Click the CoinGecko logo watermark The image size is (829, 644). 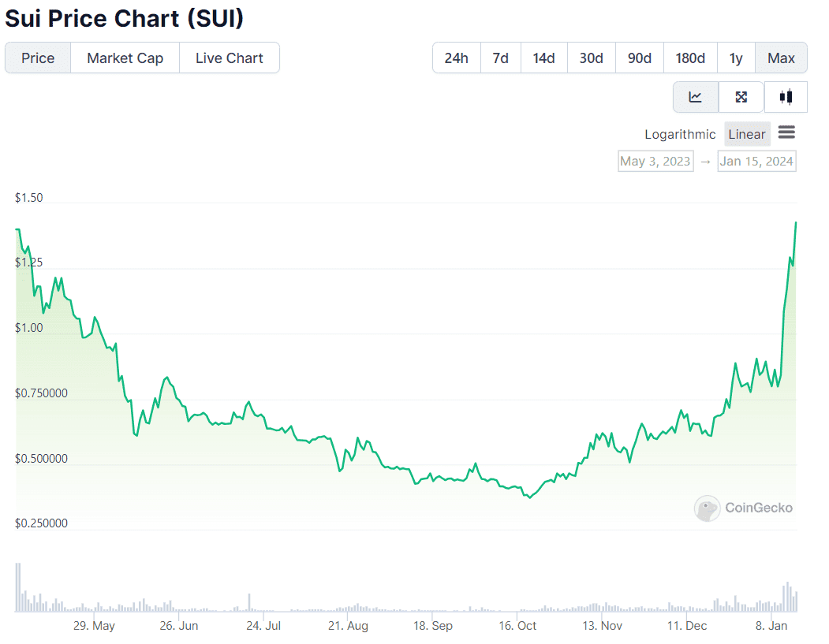[743, 508]
